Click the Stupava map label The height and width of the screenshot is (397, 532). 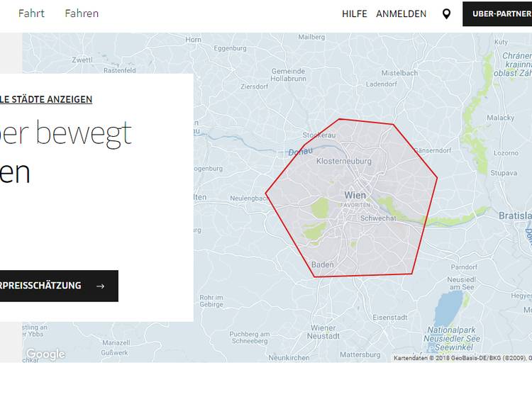(504, 173)
